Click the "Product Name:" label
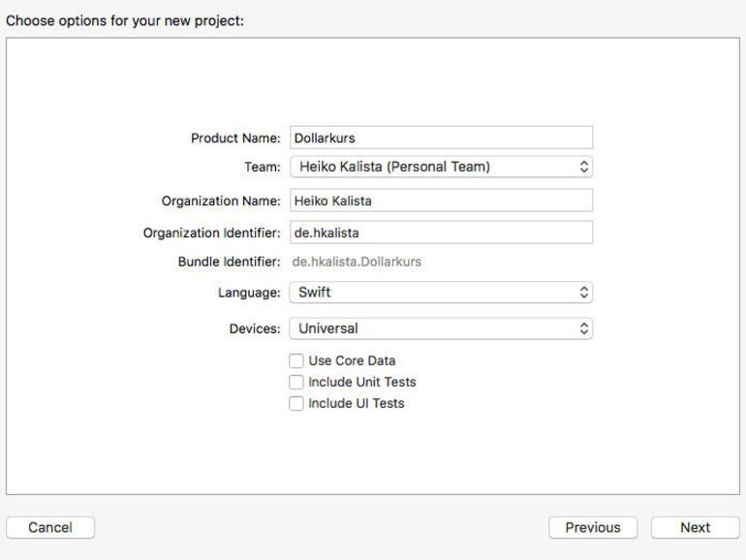Viewport: 746px width, 560px height. pyautogui.click(x=235, y=139)
